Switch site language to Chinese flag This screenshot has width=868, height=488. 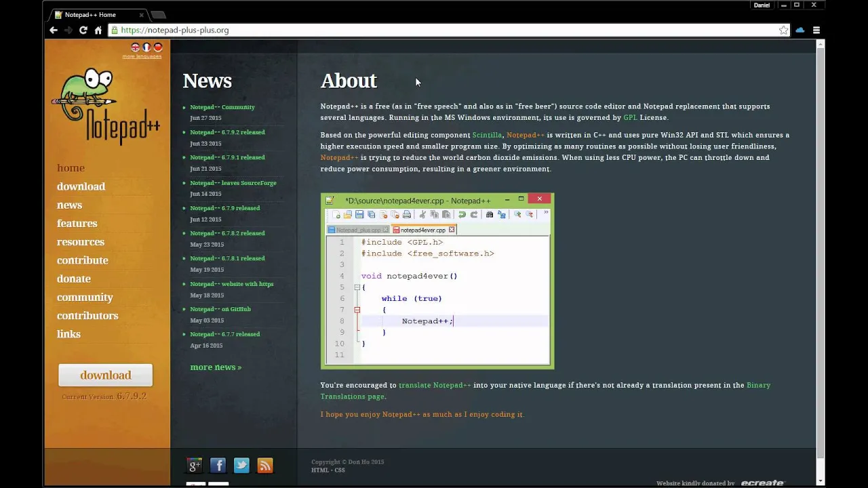158,47
